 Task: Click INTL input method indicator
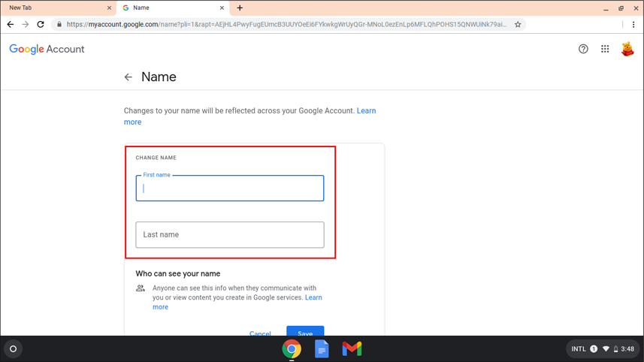(579, 349)
